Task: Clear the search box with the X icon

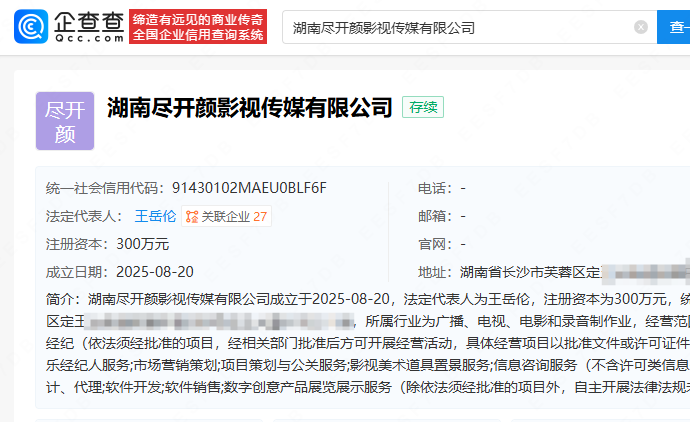Action: point(641,27)
